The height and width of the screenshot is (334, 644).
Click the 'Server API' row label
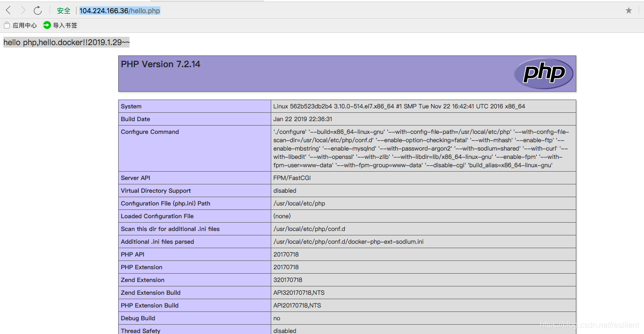pyautogui.click(x=135, y=178)
